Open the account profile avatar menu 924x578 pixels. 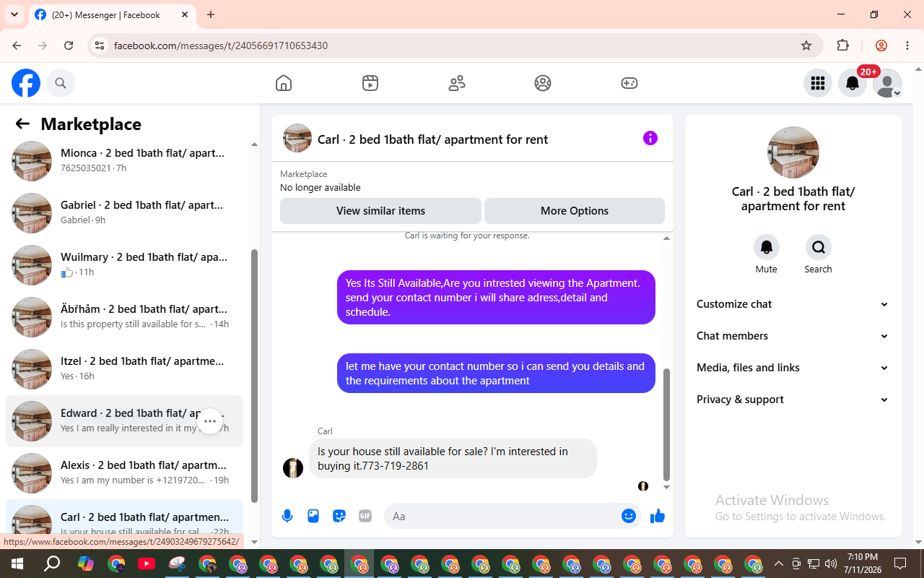click(887, 83)
